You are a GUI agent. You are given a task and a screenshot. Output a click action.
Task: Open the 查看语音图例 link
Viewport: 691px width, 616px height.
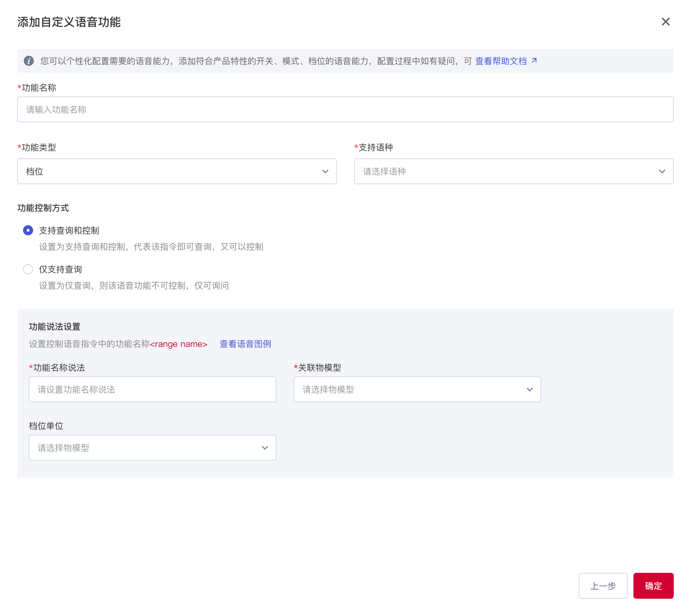(245, 344)
